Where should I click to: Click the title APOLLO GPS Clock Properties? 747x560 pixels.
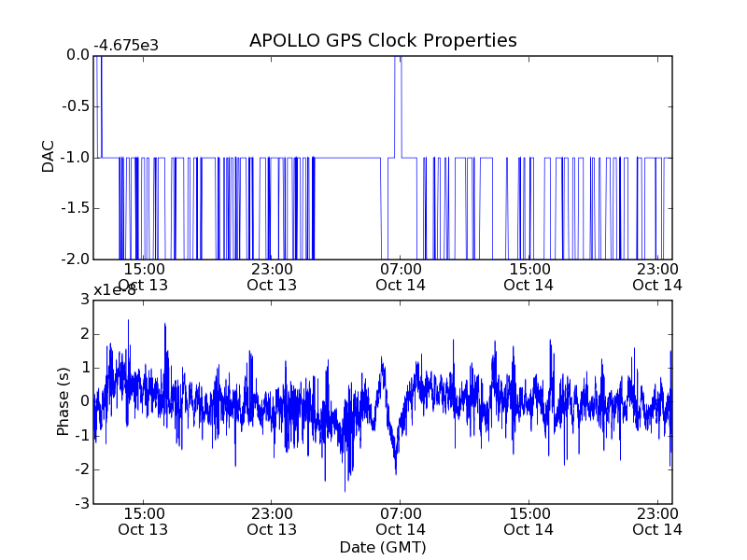coord(383,40)
